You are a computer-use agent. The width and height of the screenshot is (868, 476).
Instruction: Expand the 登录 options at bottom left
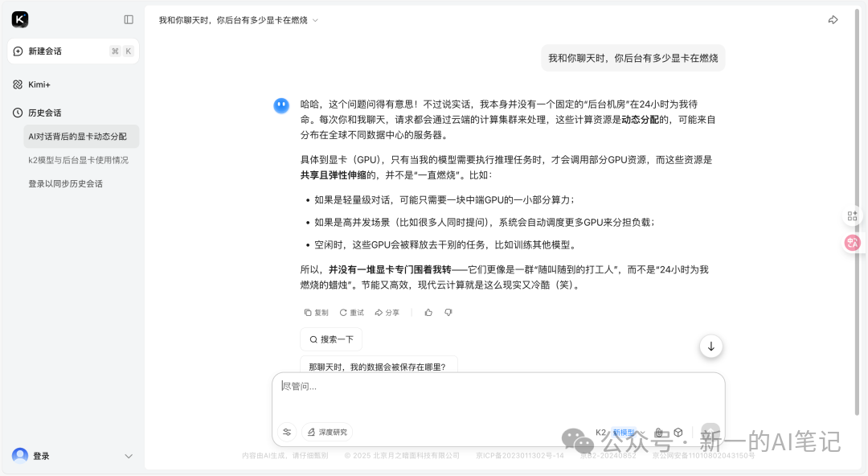129,455
